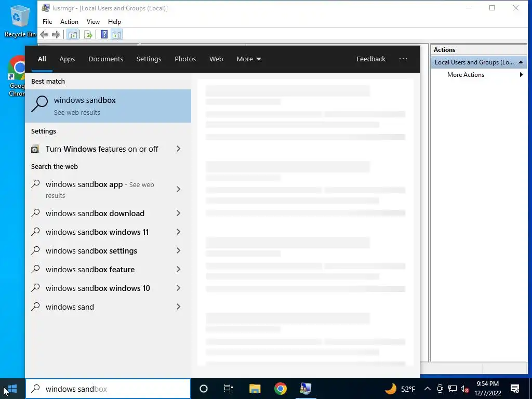Image resolution: width=532 pixels, height=399 pixels.
Task: Switch to the Web search tab
Action: (216, 59)
